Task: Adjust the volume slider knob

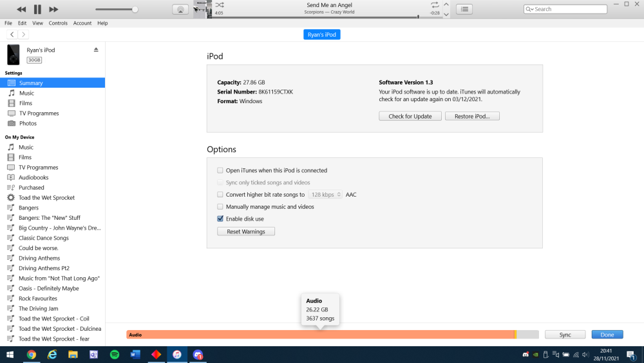Action: tap(135, 10)
